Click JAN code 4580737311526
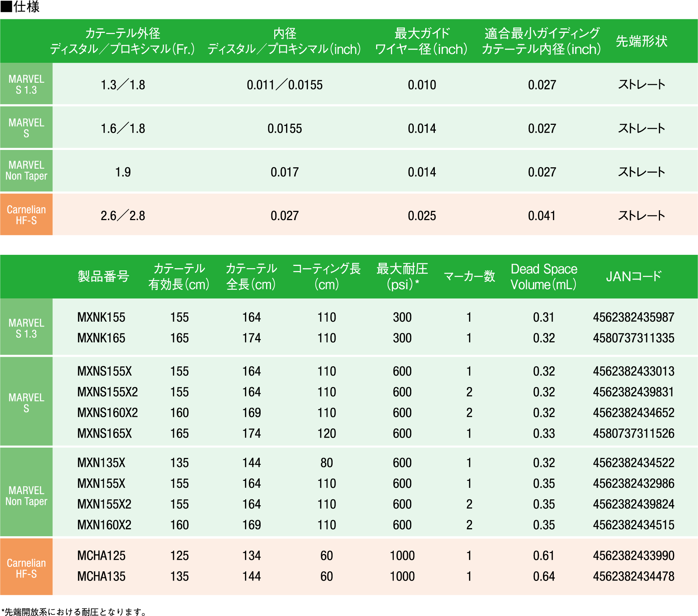Viewport: 698px width, 616px height. click(x=633, y=433)
